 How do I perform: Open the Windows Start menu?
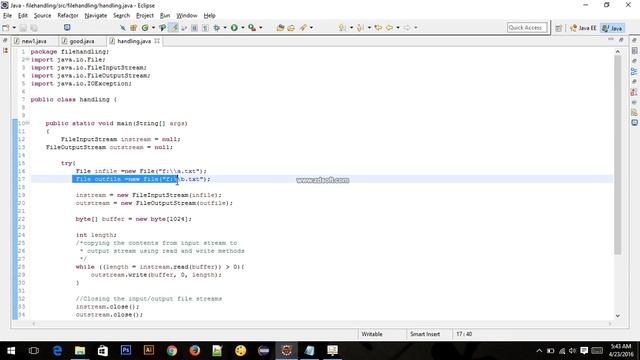[11, 351]
